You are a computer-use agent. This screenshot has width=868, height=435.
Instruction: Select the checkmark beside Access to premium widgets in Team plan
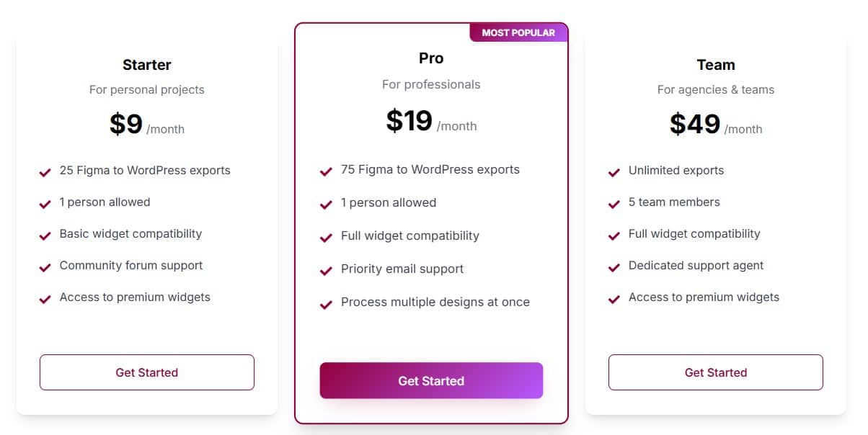pos(614,298)
